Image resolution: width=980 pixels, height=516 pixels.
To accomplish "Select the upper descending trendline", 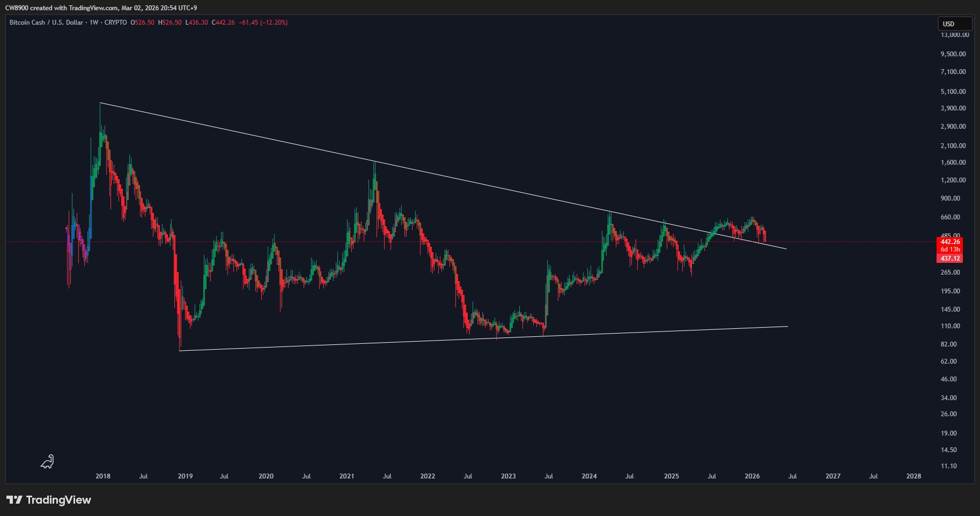I will click(x=443, y=175).
